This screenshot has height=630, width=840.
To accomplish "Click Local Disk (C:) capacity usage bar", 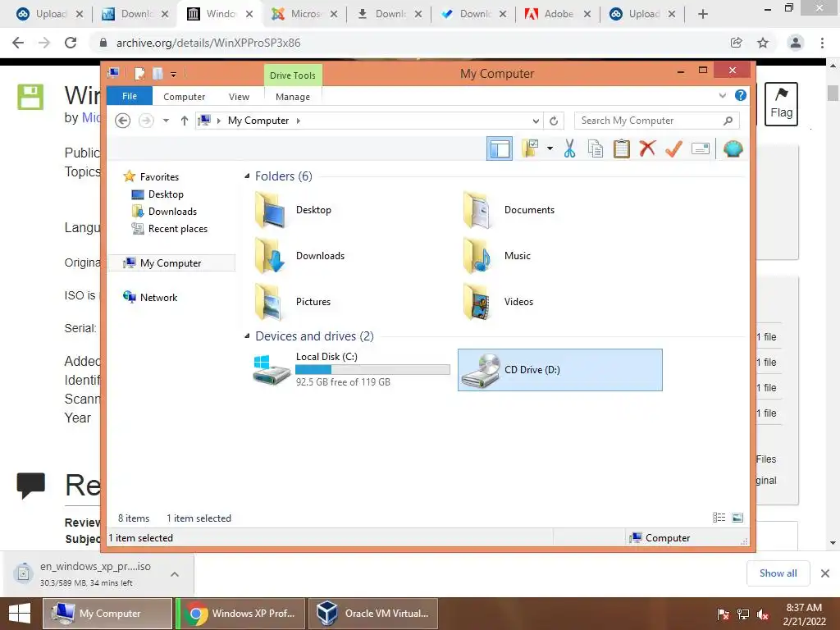I will [372, 369].
